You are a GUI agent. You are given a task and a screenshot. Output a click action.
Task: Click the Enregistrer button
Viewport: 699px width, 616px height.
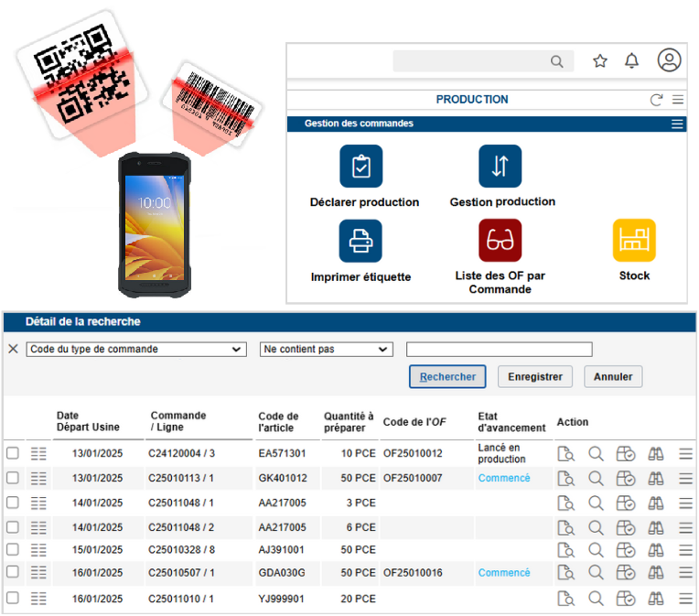click(x=535, y=377)
